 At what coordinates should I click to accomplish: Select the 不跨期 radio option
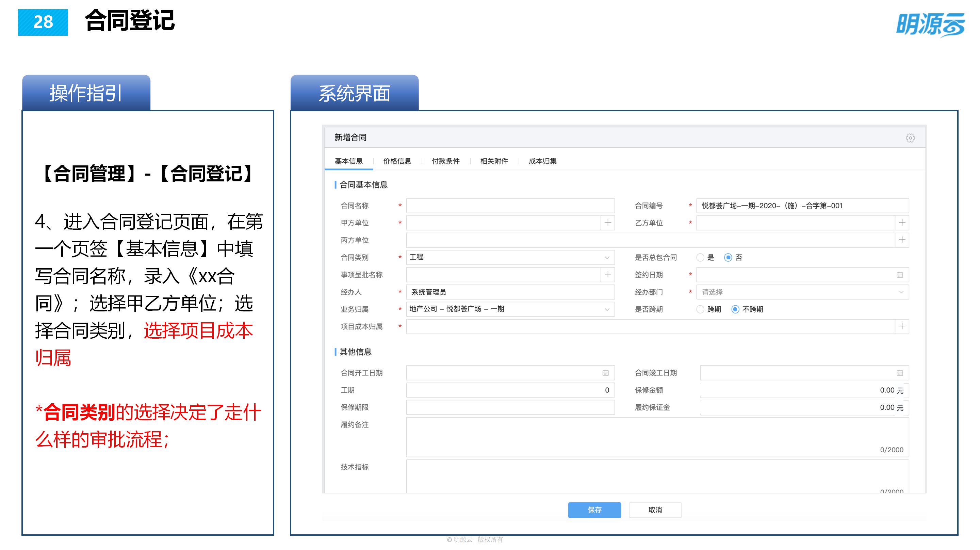(x=735, y=309)
